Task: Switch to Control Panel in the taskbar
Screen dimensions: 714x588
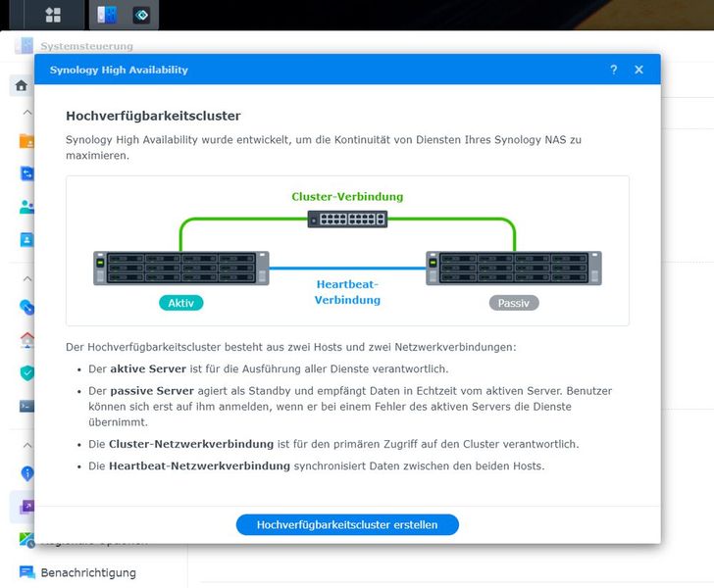Action: click(x=108, y=15)
